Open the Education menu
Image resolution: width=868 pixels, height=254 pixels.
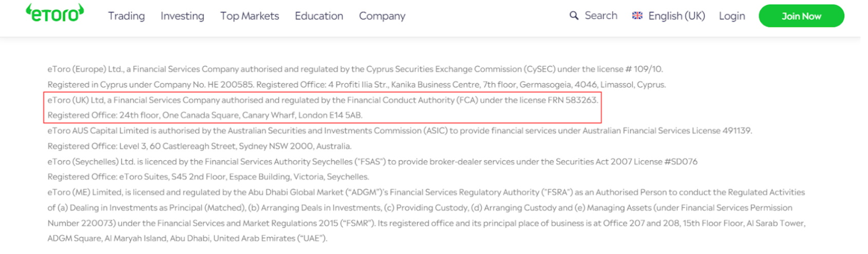click(319, 16)
